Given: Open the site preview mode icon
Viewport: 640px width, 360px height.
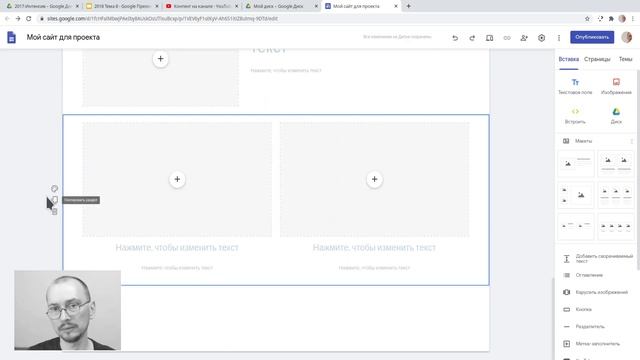Looking at the screenshot, I should click(489, 38).
